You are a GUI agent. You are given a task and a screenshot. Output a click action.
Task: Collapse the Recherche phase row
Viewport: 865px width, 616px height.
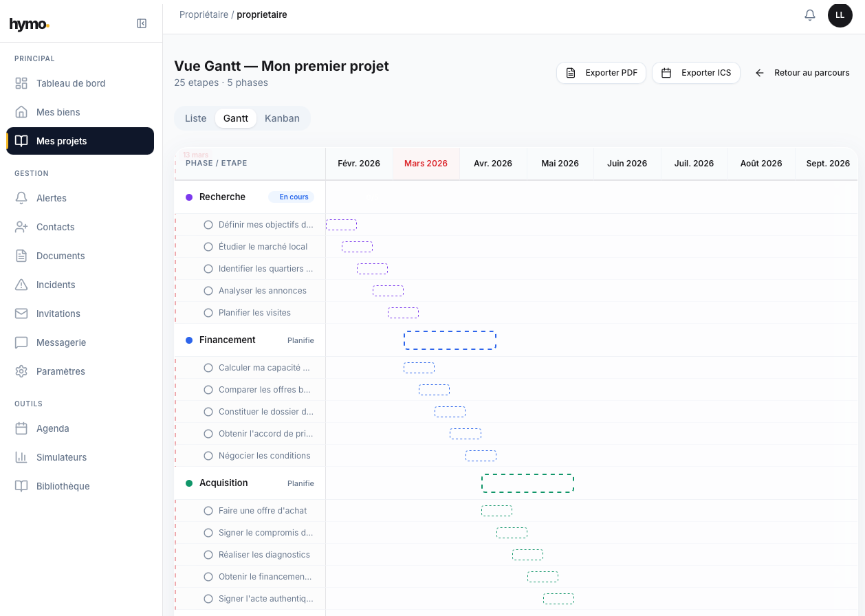221,197
